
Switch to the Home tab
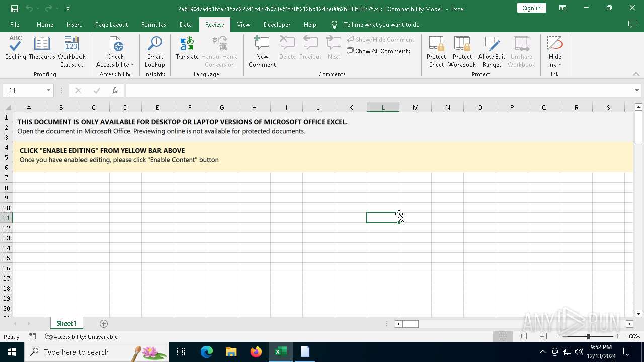[45, 25]
